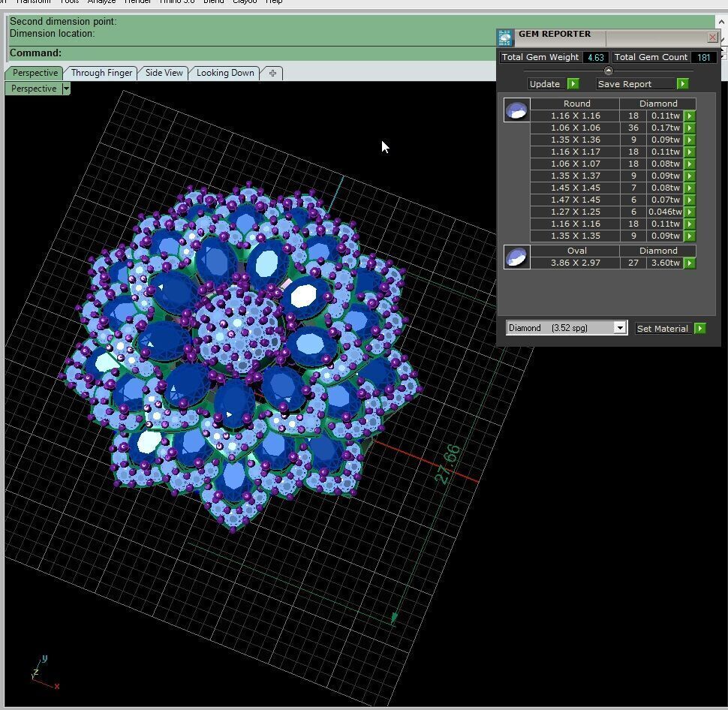Click the count 27 cell
Image resolution: width=728 pixels, height=710 pixels.
click(633, 263)
